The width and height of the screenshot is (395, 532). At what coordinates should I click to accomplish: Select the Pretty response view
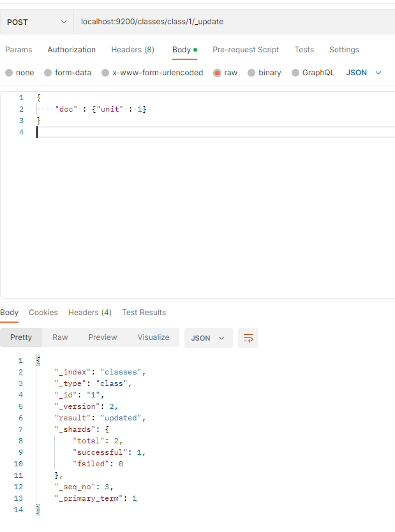[21, 337]
